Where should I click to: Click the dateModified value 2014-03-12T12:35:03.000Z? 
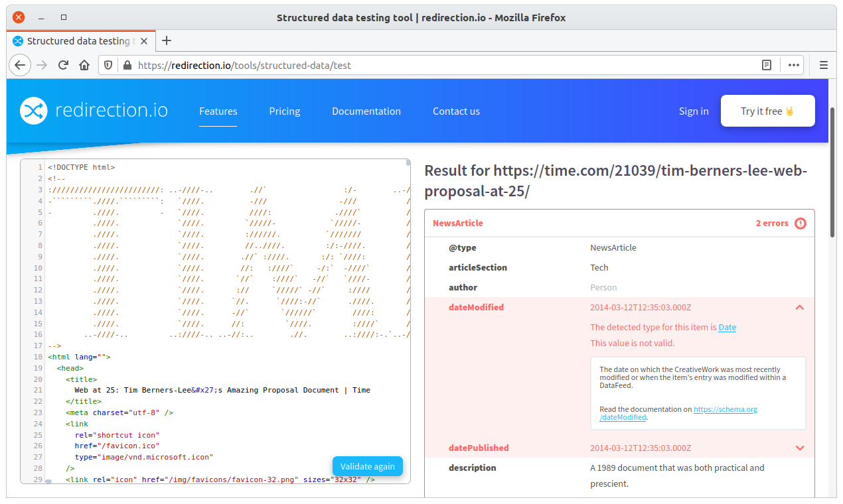[x=641, y=307]
